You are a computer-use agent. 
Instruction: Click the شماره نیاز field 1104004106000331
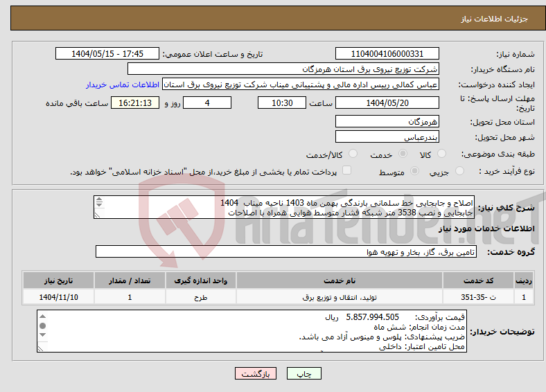pos(387,53)
